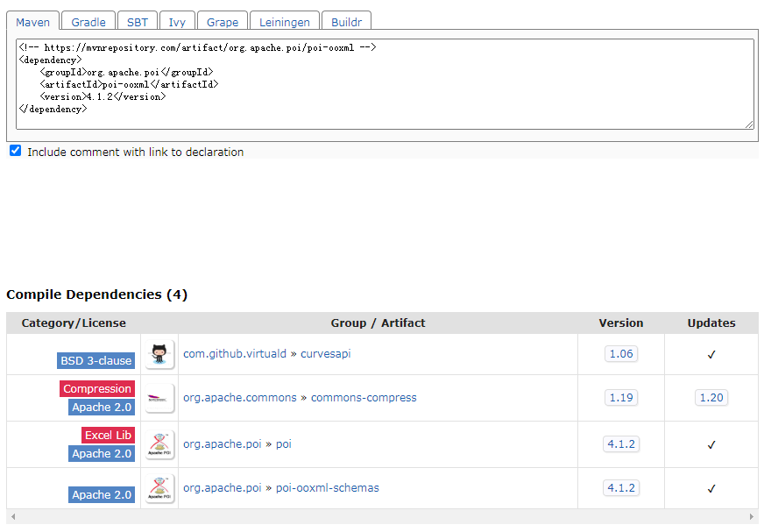764x532 pixels.
Task: Click the Apache POI logo in poi-ooxml-schemas row
Action: tap(159, 488)
